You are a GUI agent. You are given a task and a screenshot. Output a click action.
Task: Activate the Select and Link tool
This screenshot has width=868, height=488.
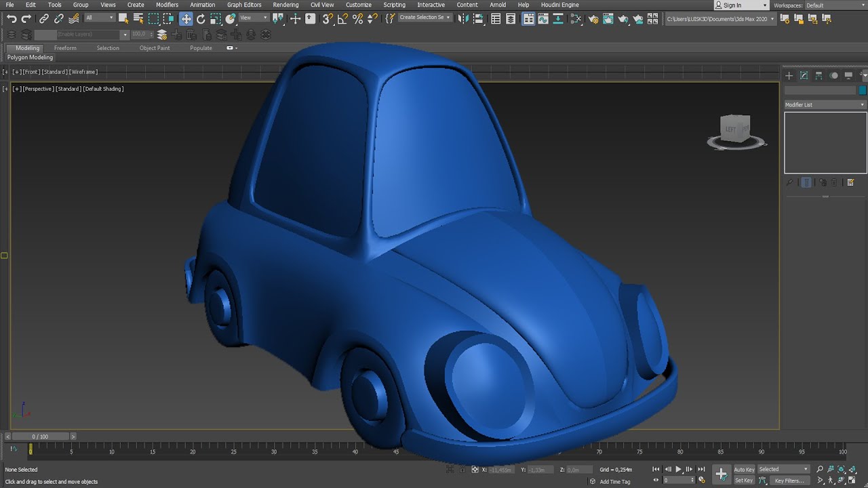(x=44, y=19)
